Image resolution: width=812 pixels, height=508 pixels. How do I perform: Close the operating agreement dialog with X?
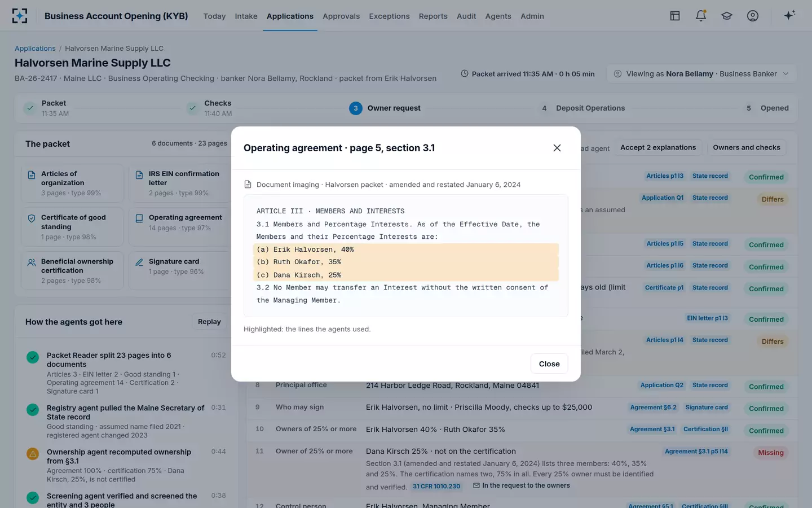(x=557, y=148)
